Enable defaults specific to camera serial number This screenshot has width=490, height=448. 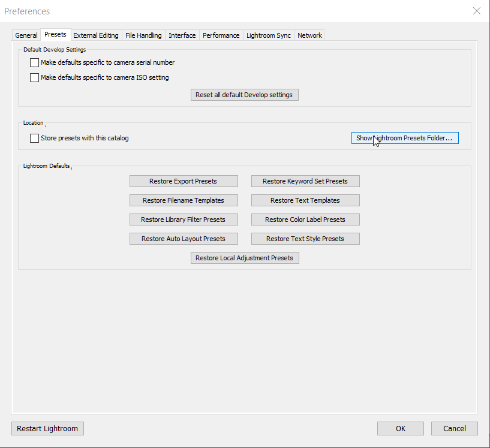[34, 62]
